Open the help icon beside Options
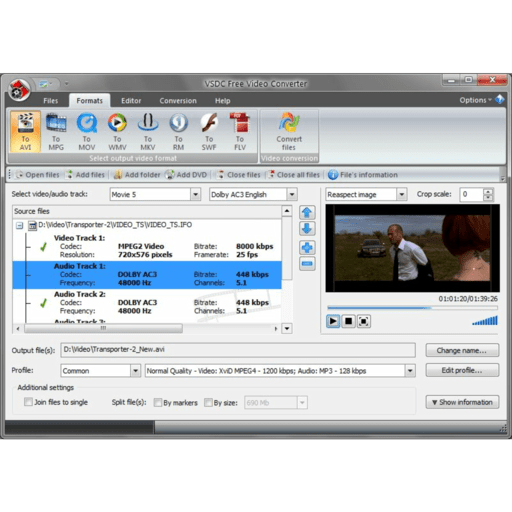 coord(500,100)
